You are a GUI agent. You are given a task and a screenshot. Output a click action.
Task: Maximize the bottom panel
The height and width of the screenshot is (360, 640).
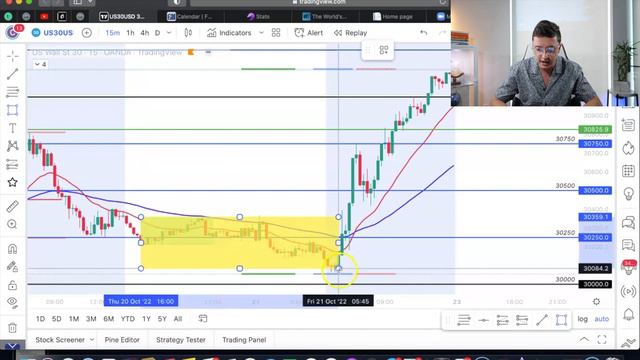(x=602, y=339)
